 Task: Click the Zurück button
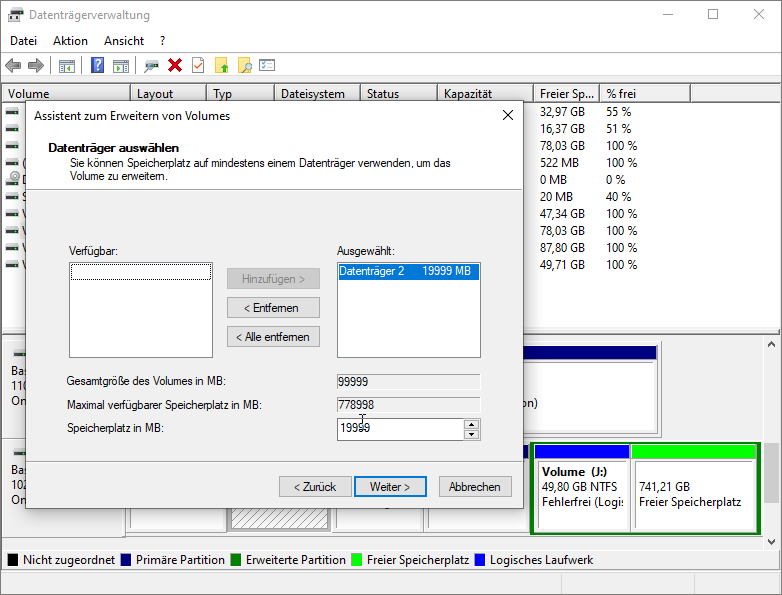coord(314,487)
